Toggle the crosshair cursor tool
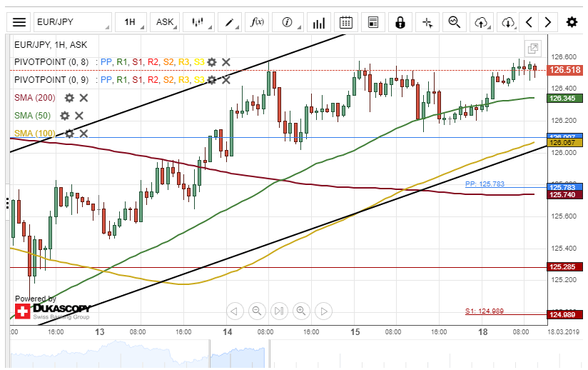This screenshot has width=588, height=370. coord(427,22)
